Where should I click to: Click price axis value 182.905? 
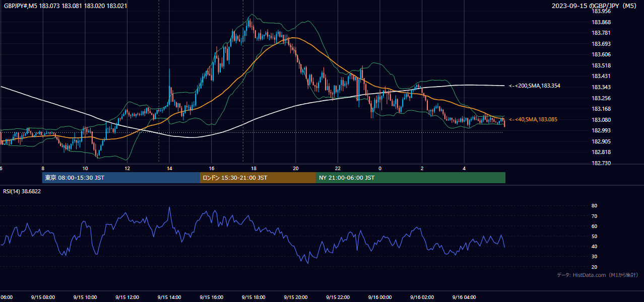601,141
